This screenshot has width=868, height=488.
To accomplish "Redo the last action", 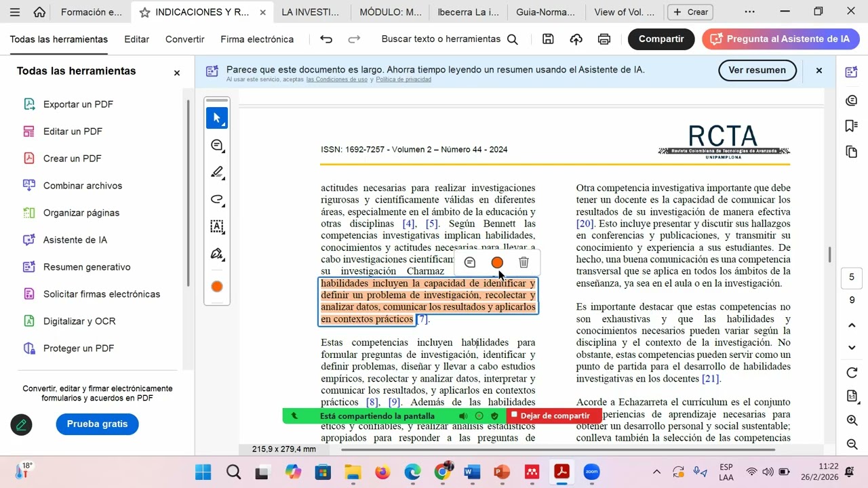I will tap(354, 39).
